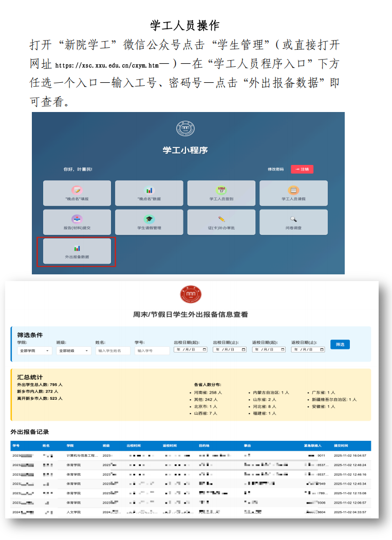Expand the 全部班级 class dropdown
392x540 pixels.
[x=73, y=351]
